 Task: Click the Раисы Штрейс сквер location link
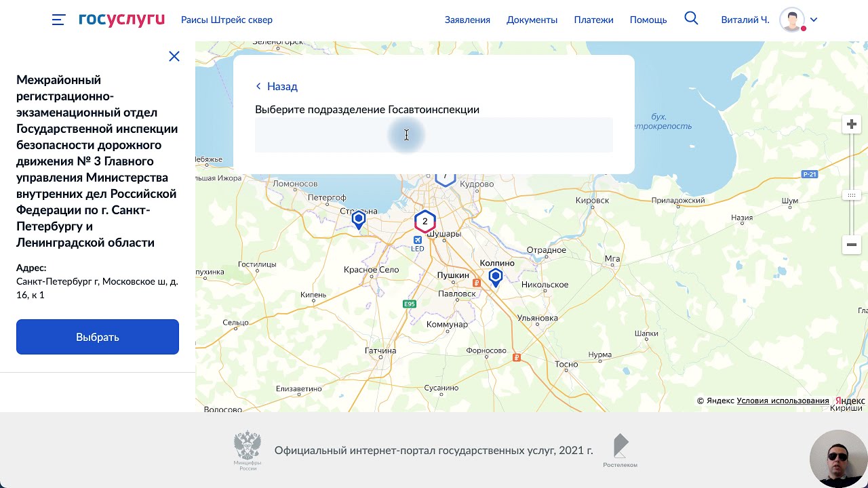tap(226, 20)
